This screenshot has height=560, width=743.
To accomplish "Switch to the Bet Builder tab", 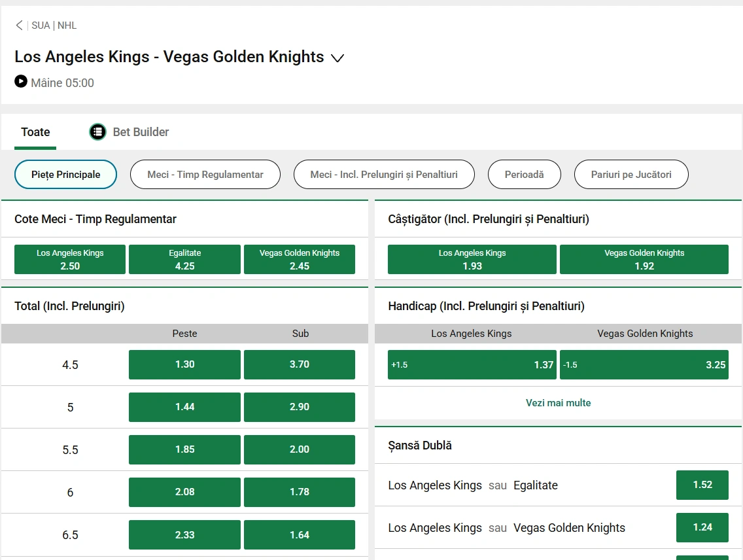I will point(141,131).
